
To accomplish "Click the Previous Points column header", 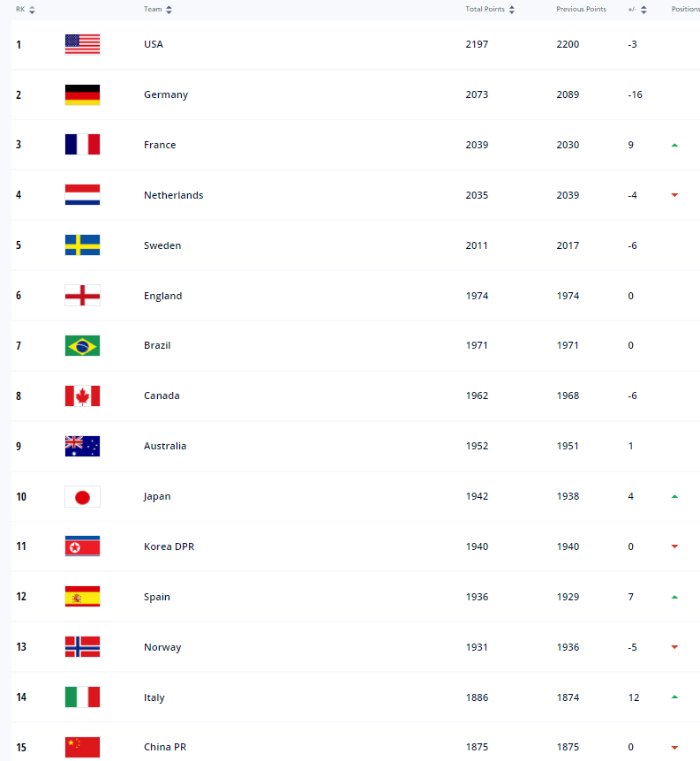I will (x=581, y=9).
